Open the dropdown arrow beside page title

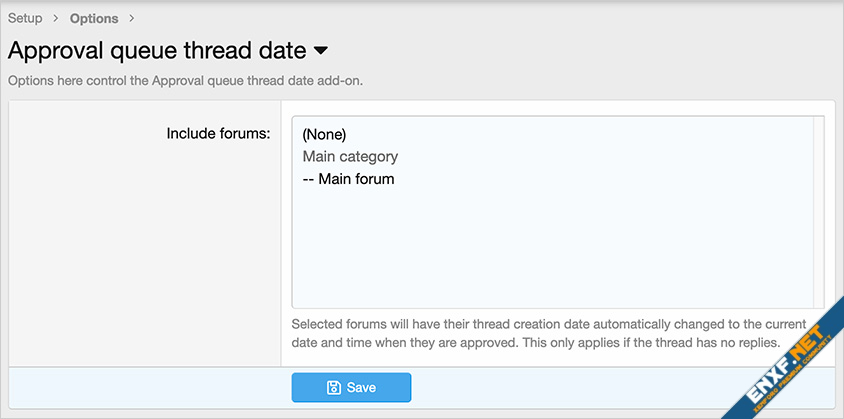[x=321, y=50]
